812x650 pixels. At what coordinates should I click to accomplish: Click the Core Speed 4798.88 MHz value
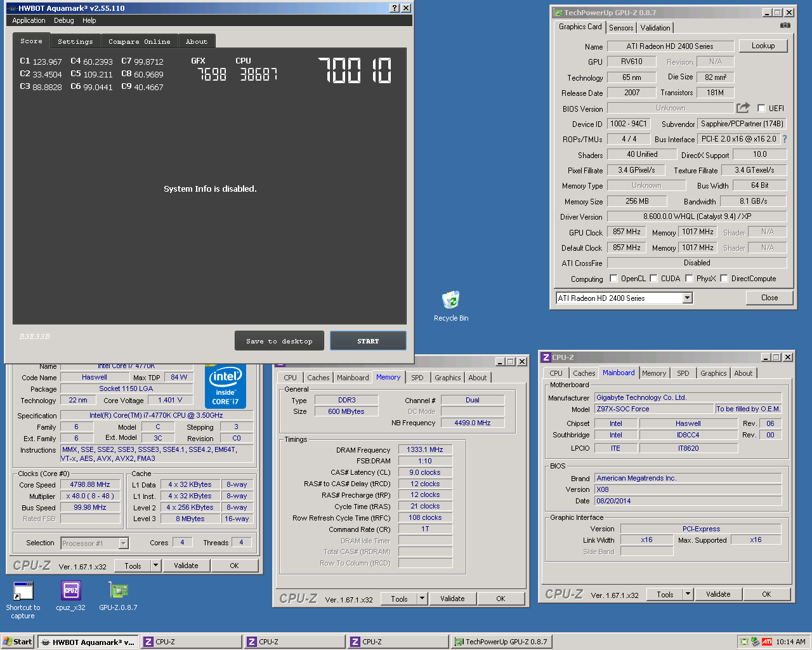90,484
